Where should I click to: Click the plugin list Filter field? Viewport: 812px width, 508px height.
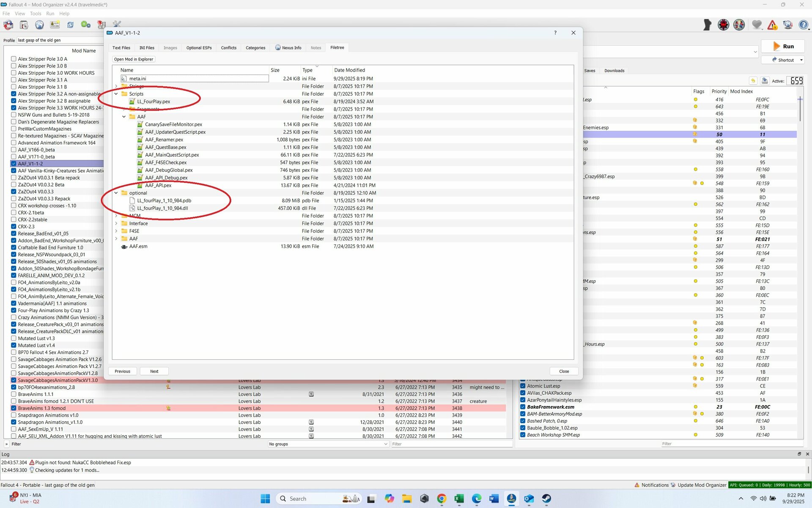click(x=731, y=444)
